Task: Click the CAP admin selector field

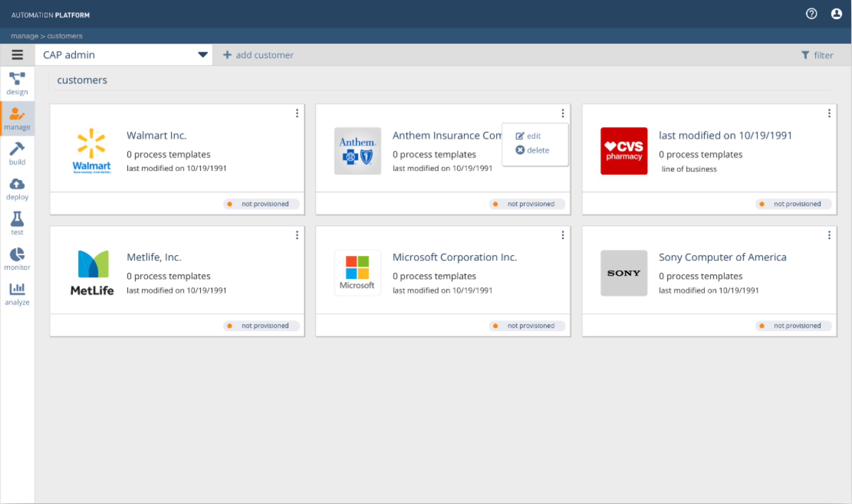Action: 124,55
